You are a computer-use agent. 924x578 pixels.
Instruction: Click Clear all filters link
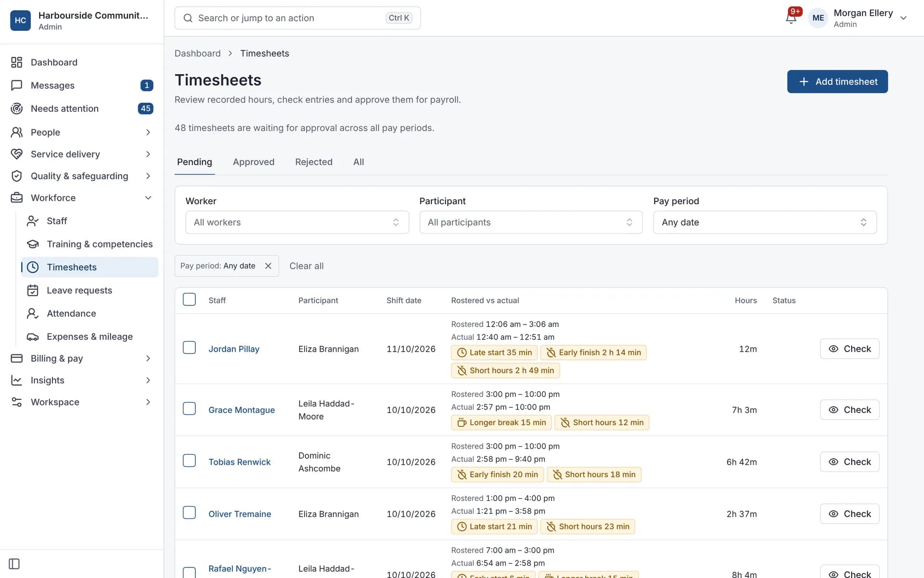(307, 266)
